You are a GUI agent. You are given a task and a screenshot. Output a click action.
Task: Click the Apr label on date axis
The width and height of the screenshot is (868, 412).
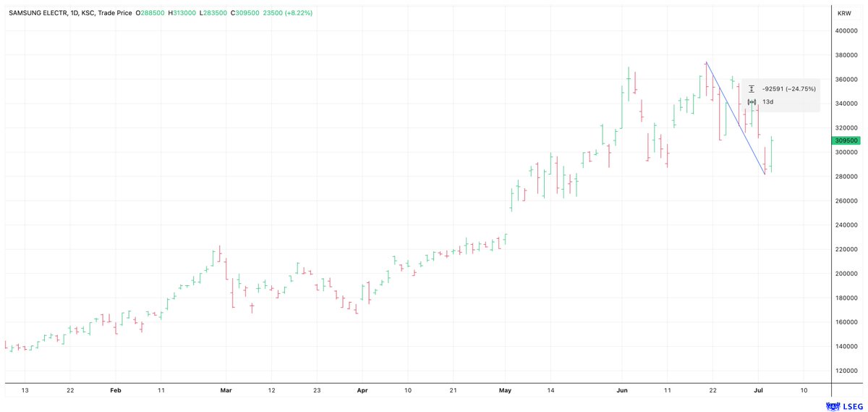[x=362, y=390]
